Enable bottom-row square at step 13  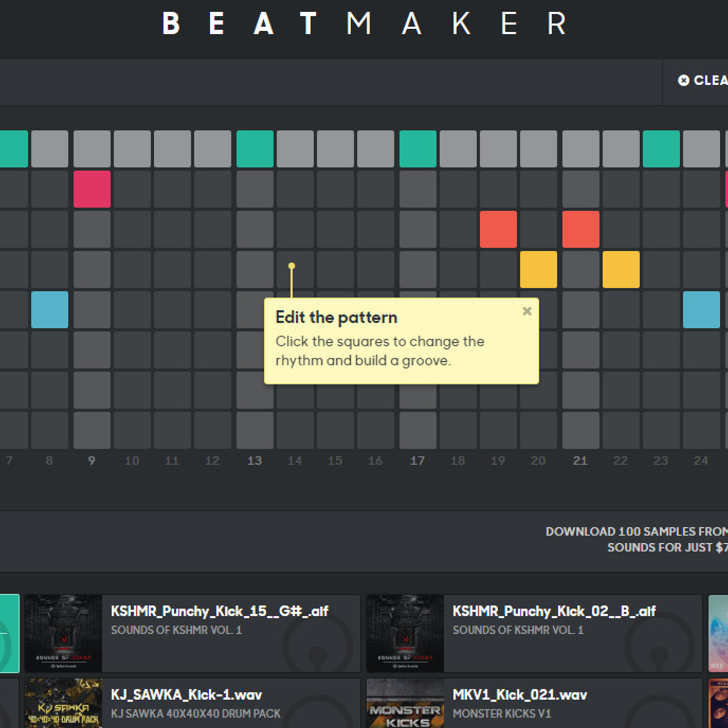pyautogui.click(x=255, y=430)
